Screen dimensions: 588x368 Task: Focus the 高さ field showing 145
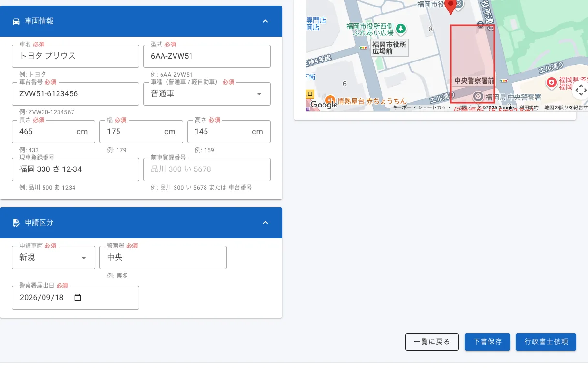click(229, 132)
